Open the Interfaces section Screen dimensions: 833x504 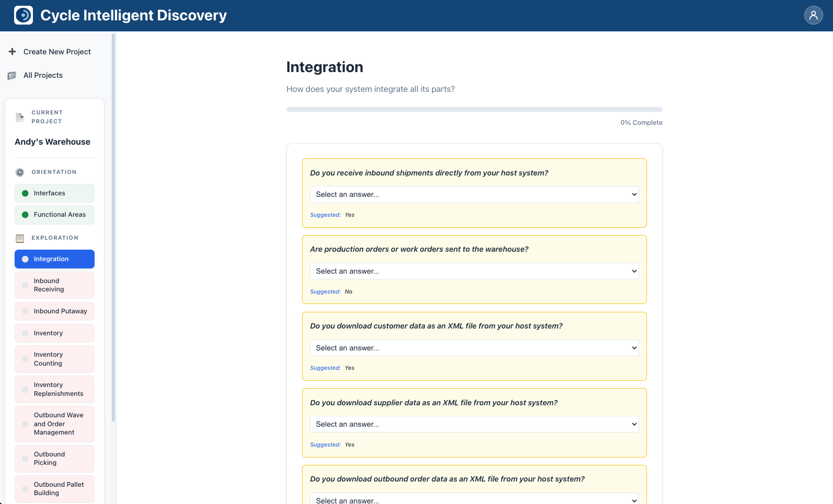[54, 193]
